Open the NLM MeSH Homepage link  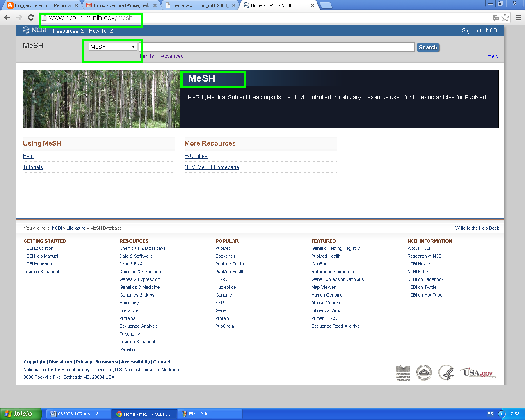point(212,167)
